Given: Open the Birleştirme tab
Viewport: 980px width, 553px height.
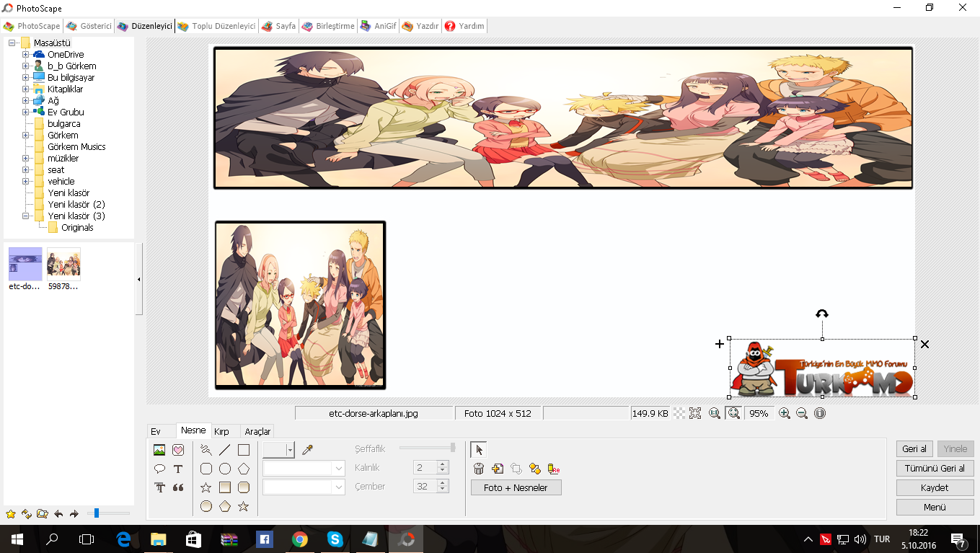Looking at the screenshot, I should tap(328, 26).
